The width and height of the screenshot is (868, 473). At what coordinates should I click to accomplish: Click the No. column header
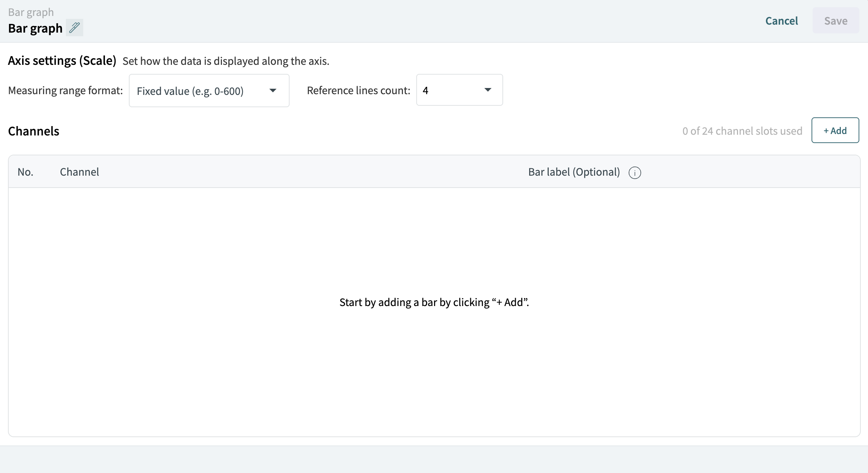pyautogui.click(x=25, y=172)
